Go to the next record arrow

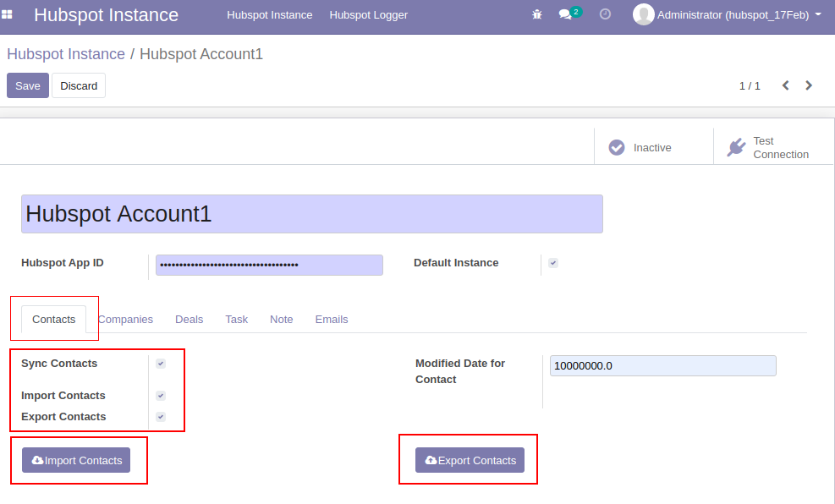click(x=809, y=85)
